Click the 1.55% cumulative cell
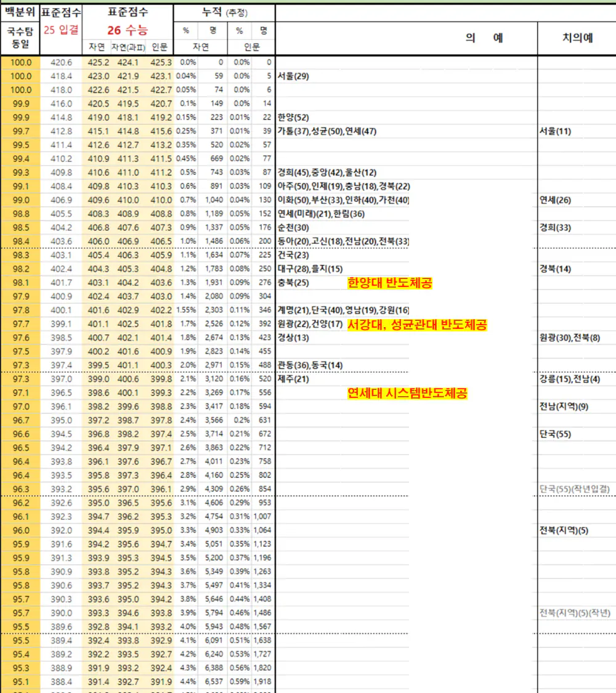 186,310
